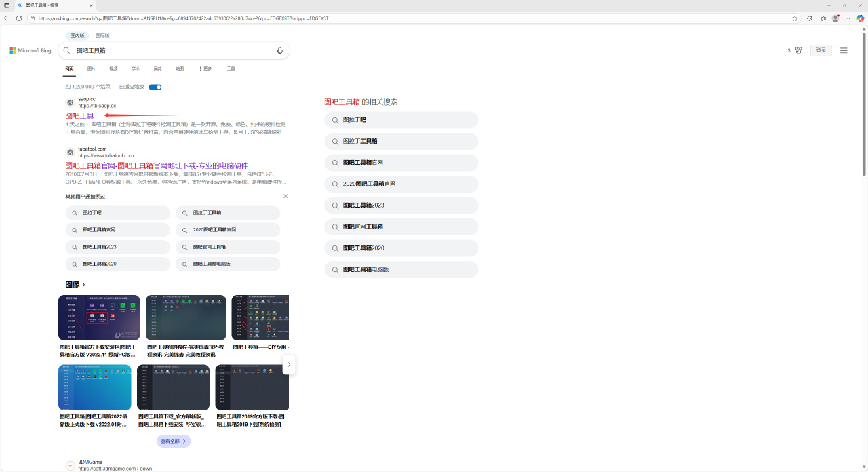Select the 视频 results tab

(113, 68)
